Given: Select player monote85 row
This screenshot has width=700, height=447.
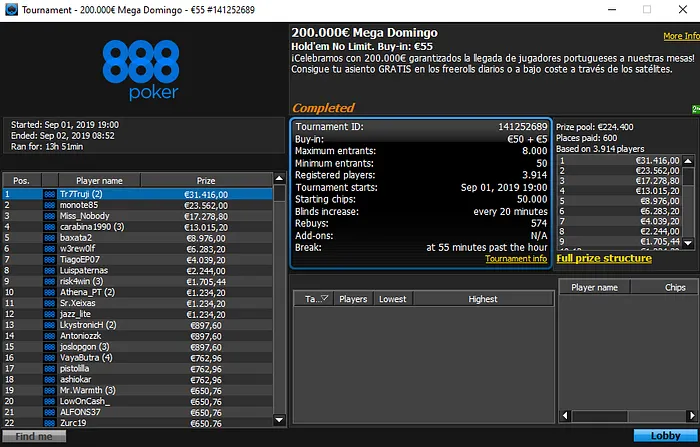Looking at the screenshot, I should click(x=138, y=205).
